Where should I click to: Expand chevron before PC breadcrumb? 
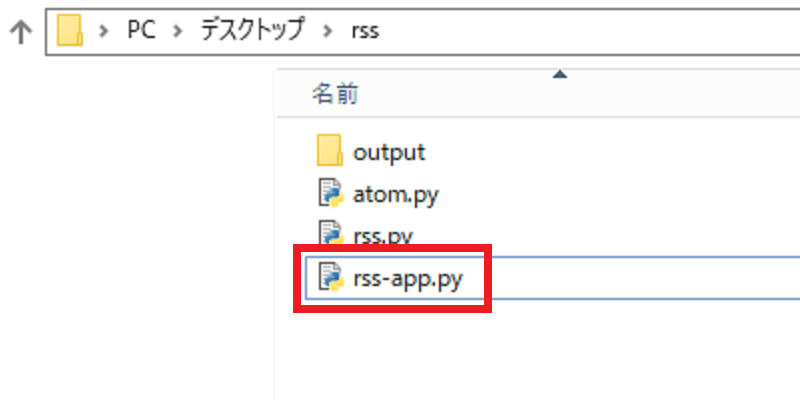click(105, 31)
